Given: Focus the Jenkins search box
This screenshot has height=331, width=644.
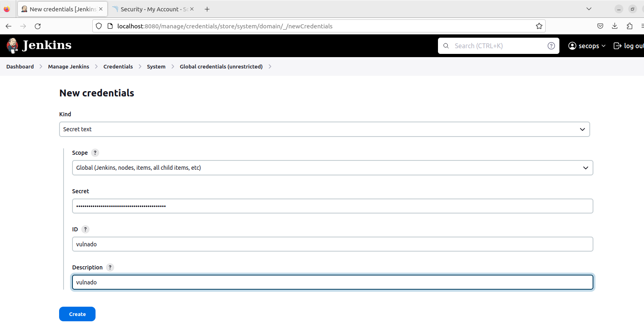Looking at the screenshot, I should 499,46.
